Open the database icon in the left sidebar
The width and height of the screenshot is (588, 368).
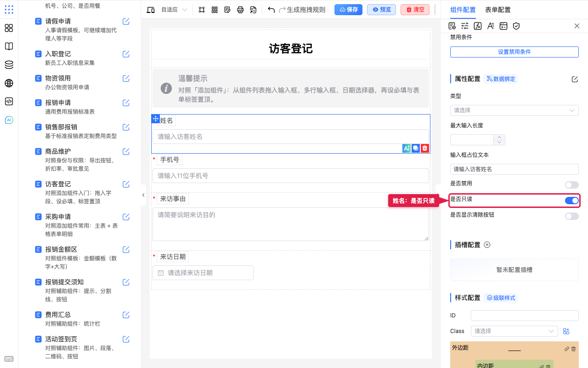point(9,65)
